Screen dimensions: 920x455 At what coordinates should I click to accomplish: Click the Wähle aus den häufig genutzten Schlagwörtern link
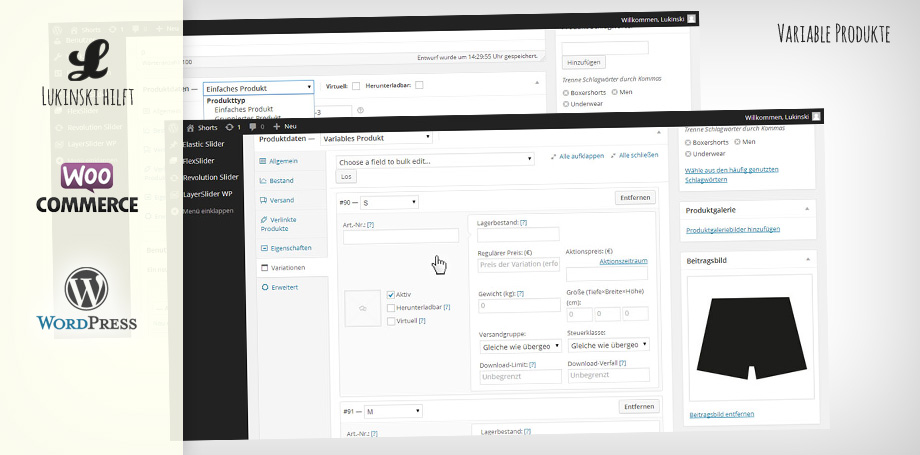(x=732, y=174)
